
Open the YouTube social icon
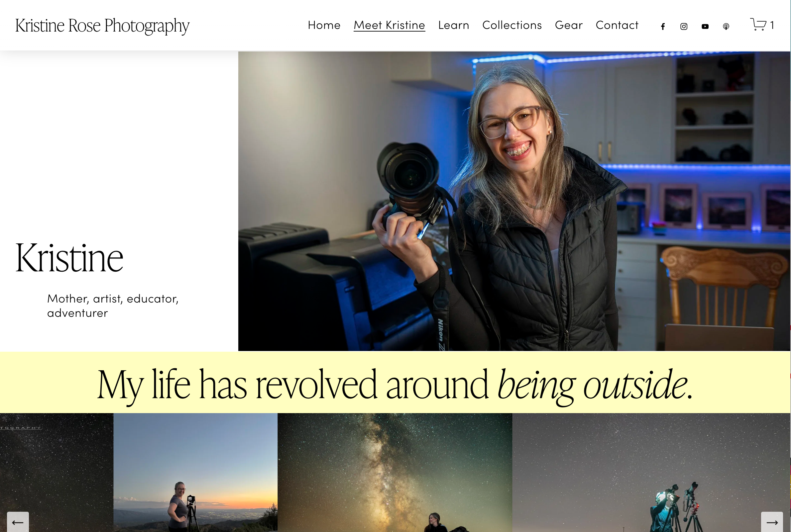point(705,26)
